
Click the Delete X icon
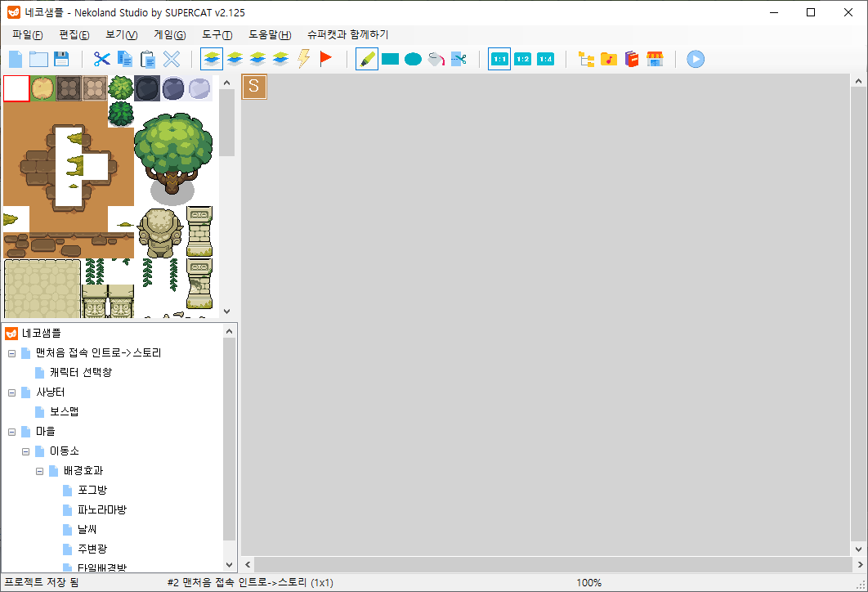pyautogui.click(x=172, y=59)
